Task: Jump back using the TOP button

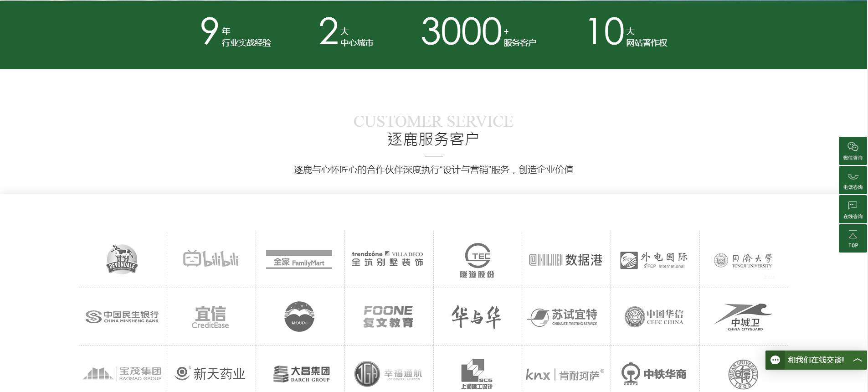Action: (x=853, y=238)
